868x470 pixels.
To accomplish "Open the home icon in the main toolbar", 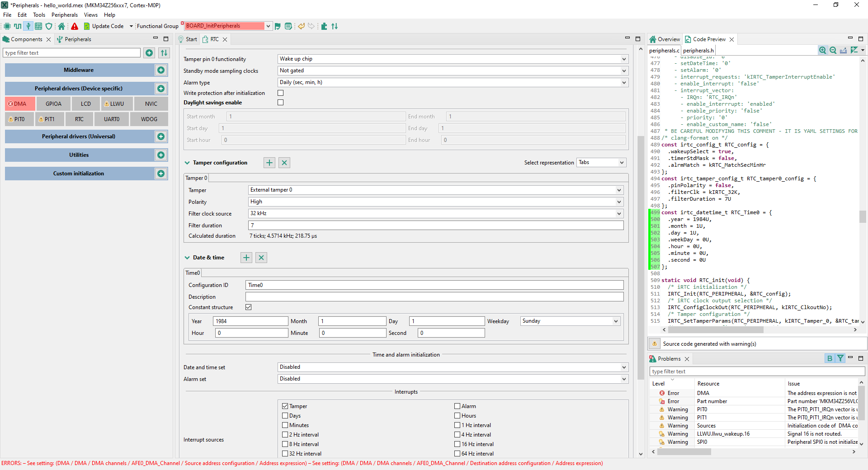I will point(61,26).
